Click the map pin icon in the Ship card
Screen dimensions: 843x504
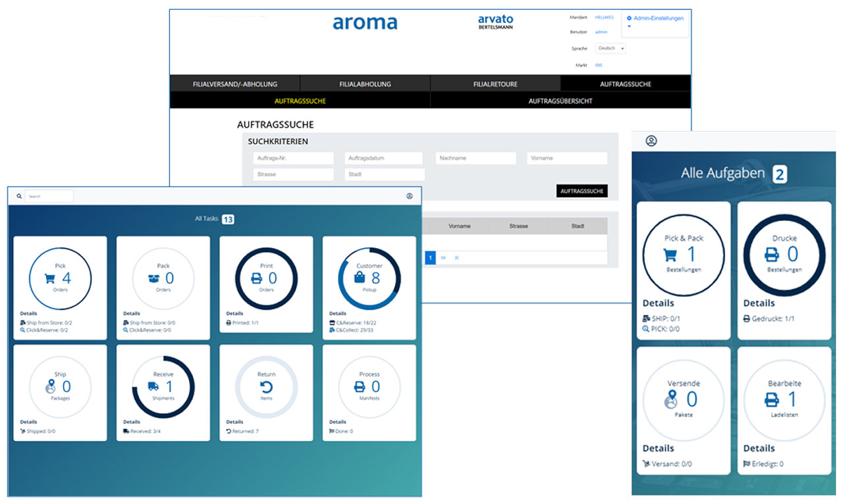click(50, 387)
